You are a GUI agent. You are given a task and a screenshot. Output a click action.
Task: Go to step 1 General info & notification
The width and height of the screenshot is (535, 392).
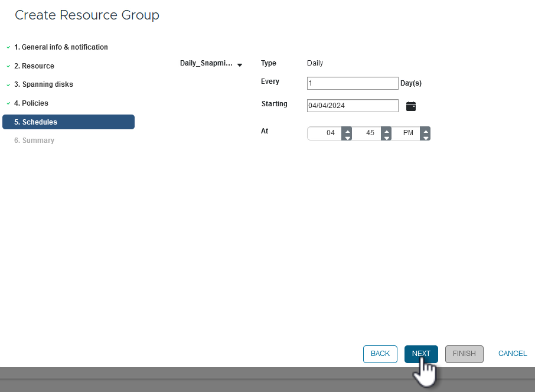(61, 47)
